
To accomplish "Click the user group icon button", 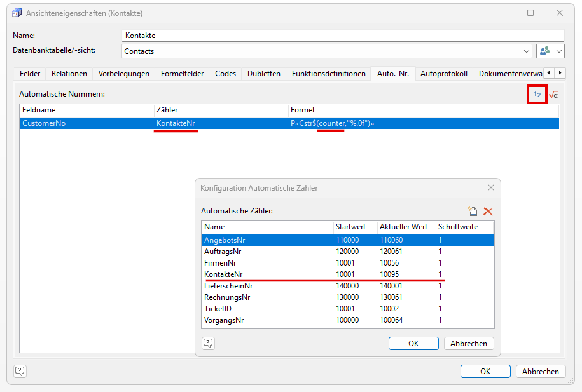I will click(545, 51).
